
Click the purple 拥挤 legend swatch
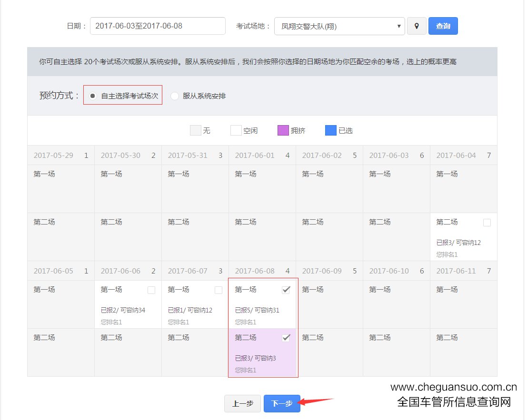[x=283, y=130]
